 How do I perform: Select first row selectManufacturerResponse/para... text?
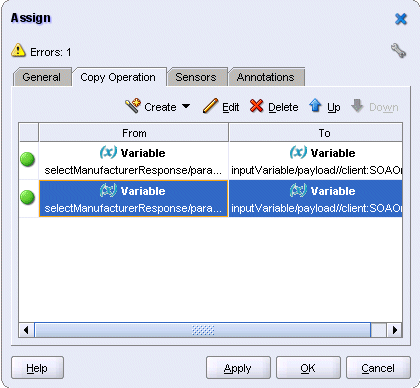click(x=133, y=170)
